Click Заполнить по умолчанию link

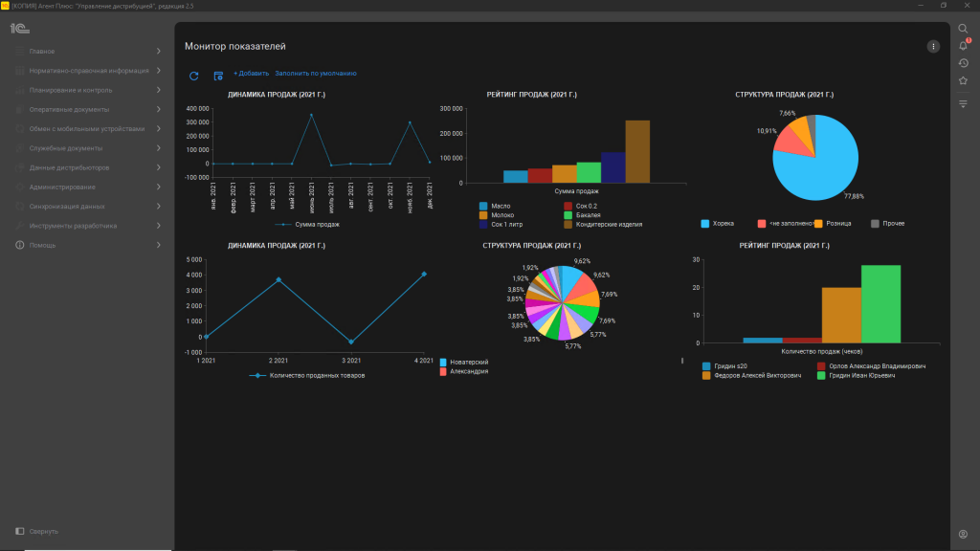316,74
